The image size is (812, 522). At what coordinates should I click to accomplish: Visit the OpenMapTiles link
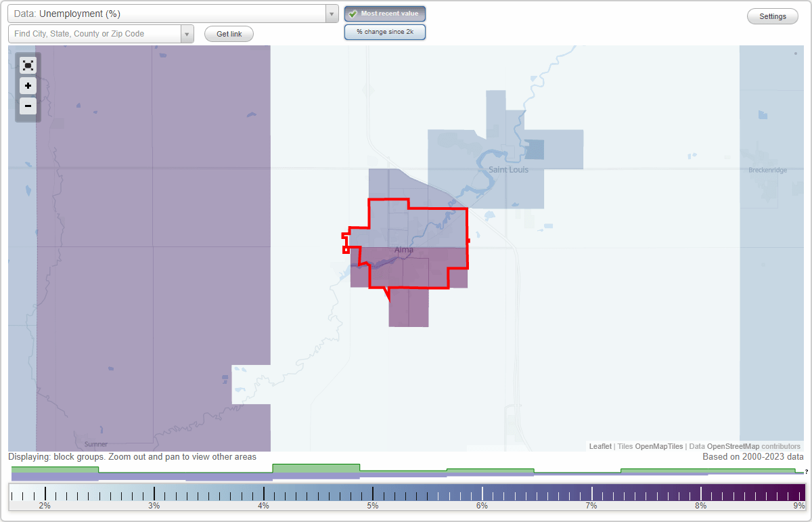pyautogui.click(x=658, y=446)
